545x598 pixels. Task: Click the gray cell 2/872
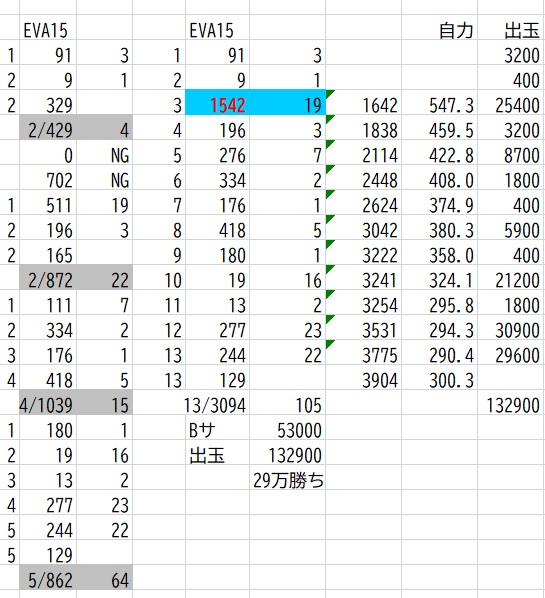(x=48, y=280)
